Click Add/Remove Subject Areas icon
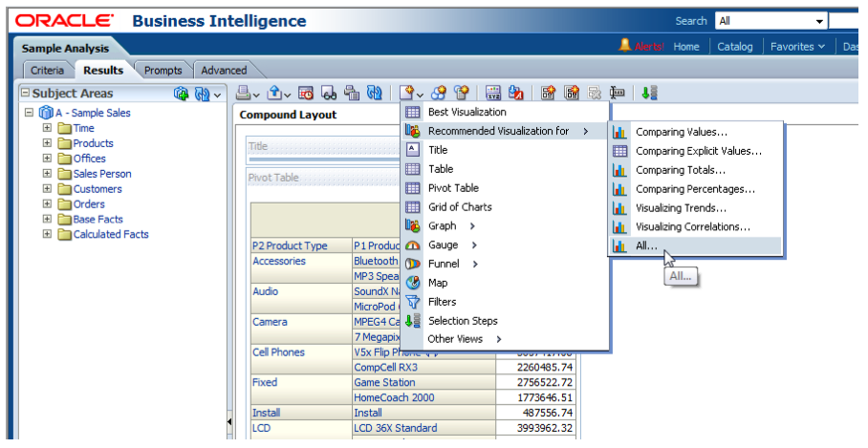The height and width of the screenshot is (448, 868). [x=181, y=94]
